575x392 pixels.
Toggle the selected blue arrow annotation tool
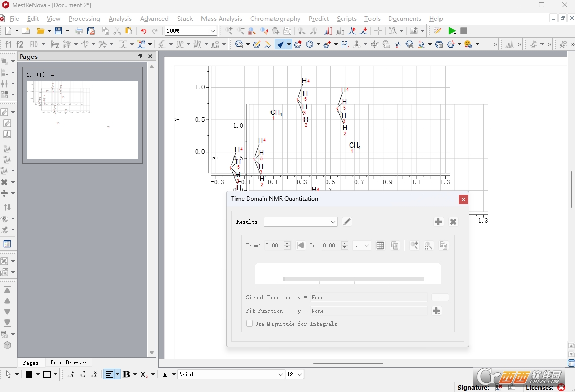click(280, 44)
